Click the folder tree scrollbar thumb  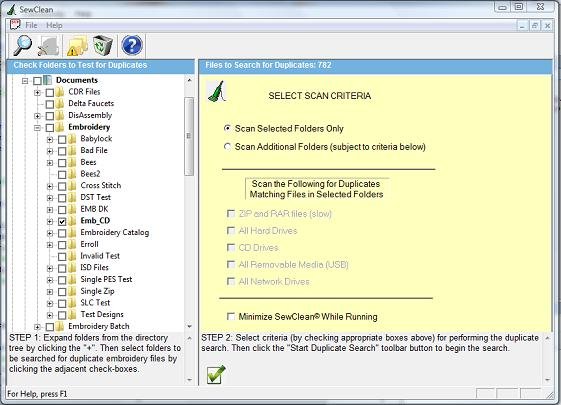189,136
